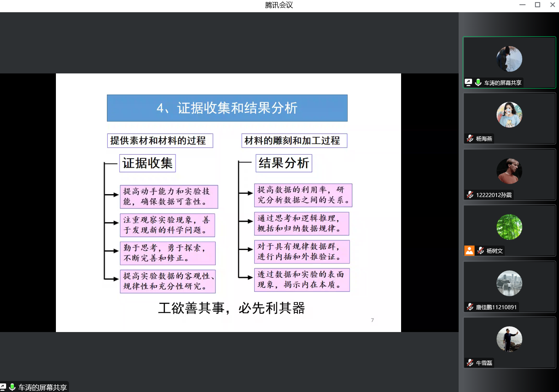Image resolution: width=559 pixels, height=392 pixels.
Task: Select 12222012孙震's profile picture
Action: tap(509, 171)
